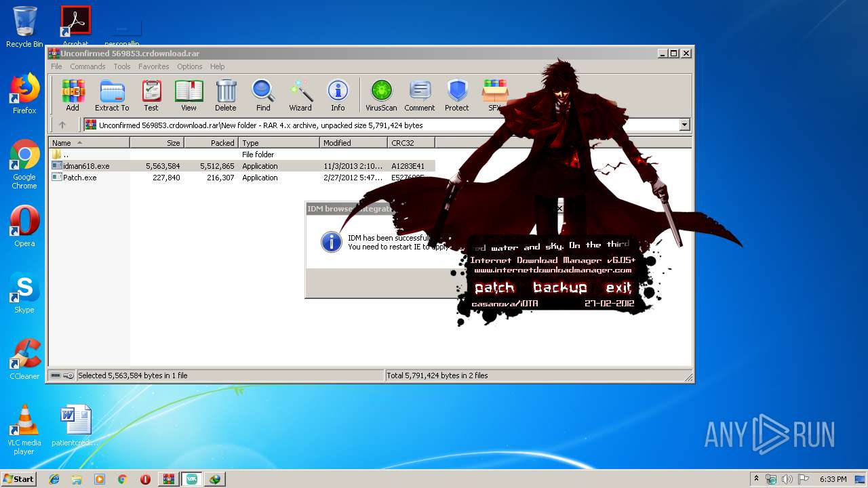The width and height of the screenshot is (868, 488).
Task: Click the Info toolbar icon
Action: tap(338, 95)
